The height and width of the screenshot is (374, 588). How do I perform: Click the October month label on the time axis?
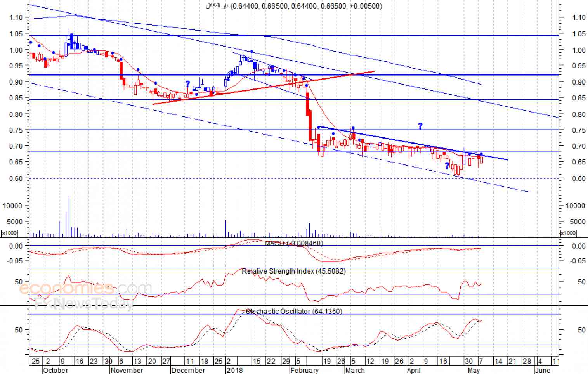tap(56, 370)
